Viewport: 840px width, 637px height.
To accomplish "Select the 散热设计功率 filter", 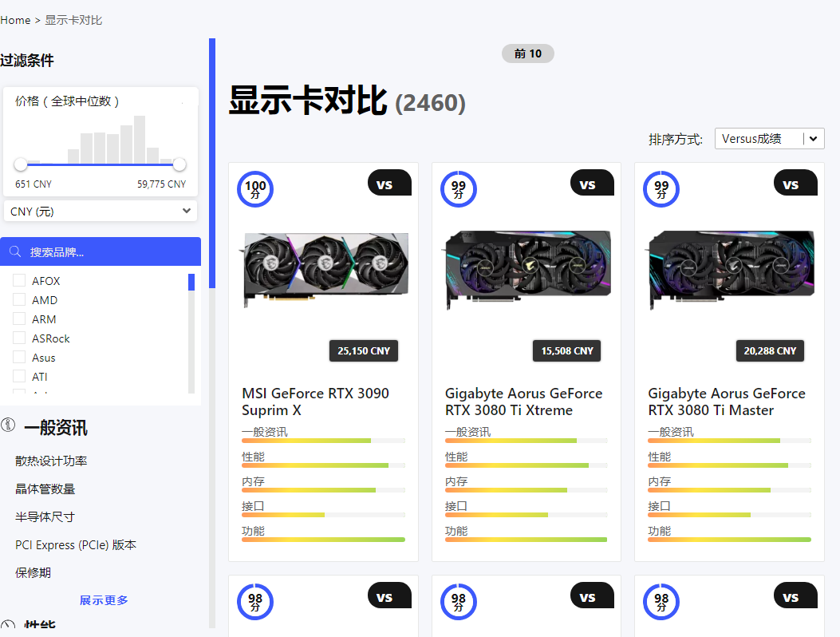I will click(51, 461).
